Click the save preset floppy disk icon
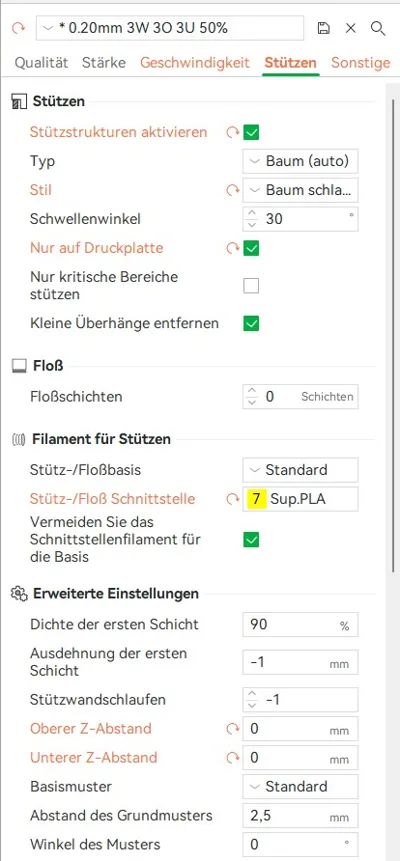 click(324, 28)
